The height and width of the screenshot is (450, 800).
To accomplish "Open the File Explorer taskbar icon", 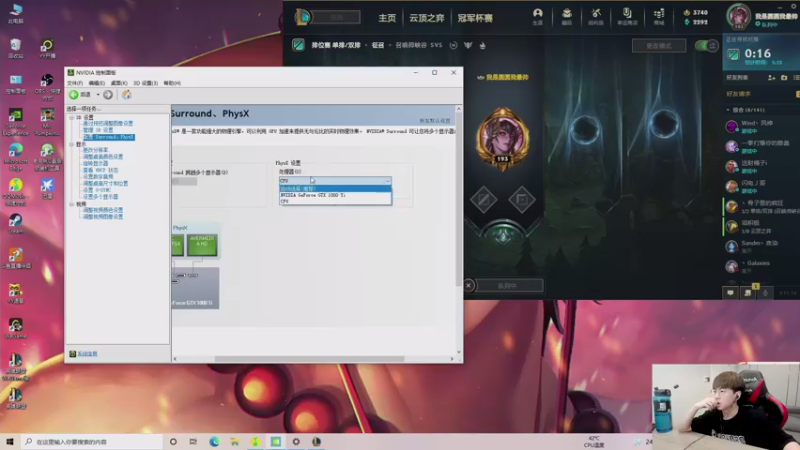I will (235, 441).
